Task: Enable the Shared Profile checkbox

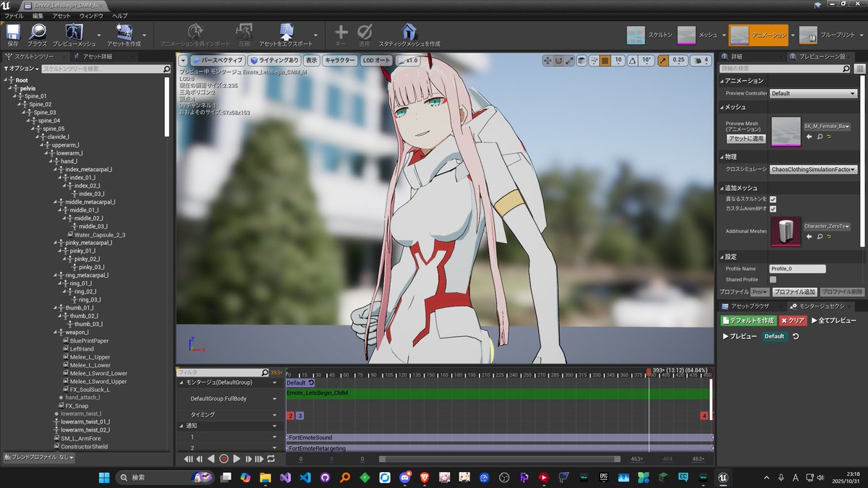Action: (x=773, y=279)
